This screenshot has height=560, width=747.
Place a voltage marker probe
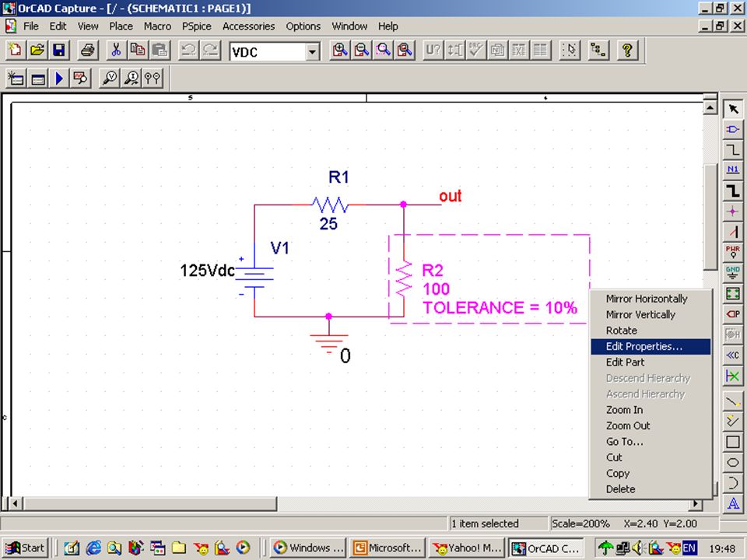110,78
